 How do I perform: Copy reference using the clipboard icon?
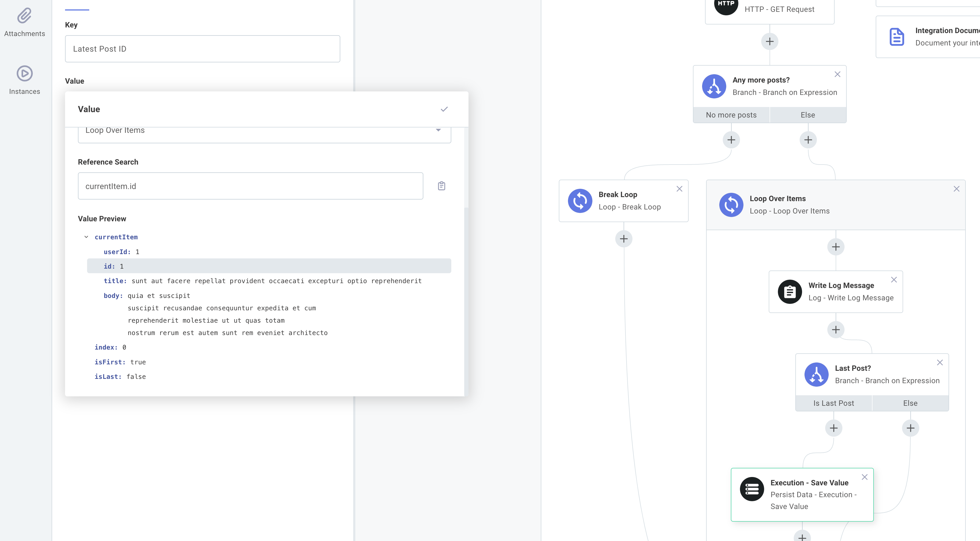(x=441, y=186)
